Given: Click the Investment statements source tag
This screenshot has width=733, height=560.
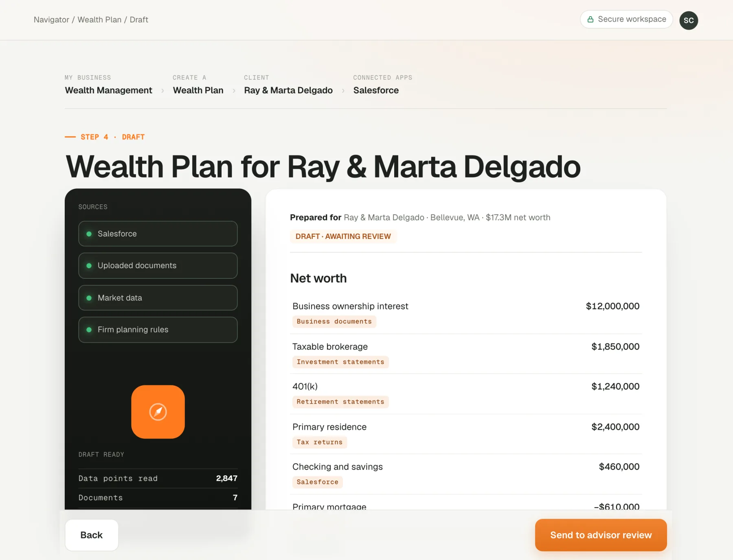Looking at the screenshot, I should pos(340,362).
